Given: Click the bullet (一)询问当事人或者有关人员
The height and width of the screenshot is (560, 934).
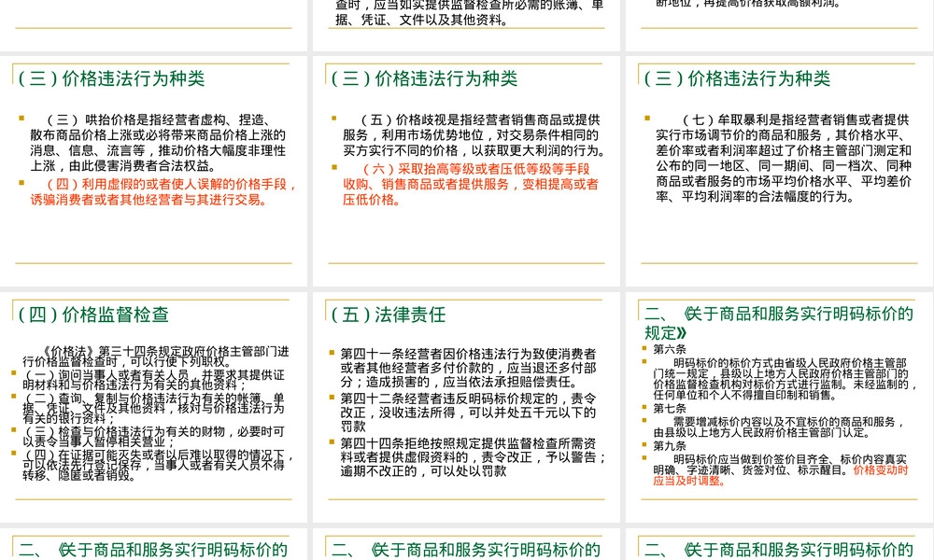Looking at the screenshot, I should point(154,379).
